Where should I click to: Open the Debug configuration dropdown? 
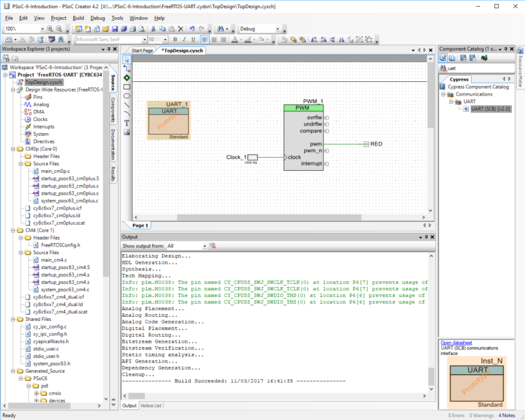[278, 29]
